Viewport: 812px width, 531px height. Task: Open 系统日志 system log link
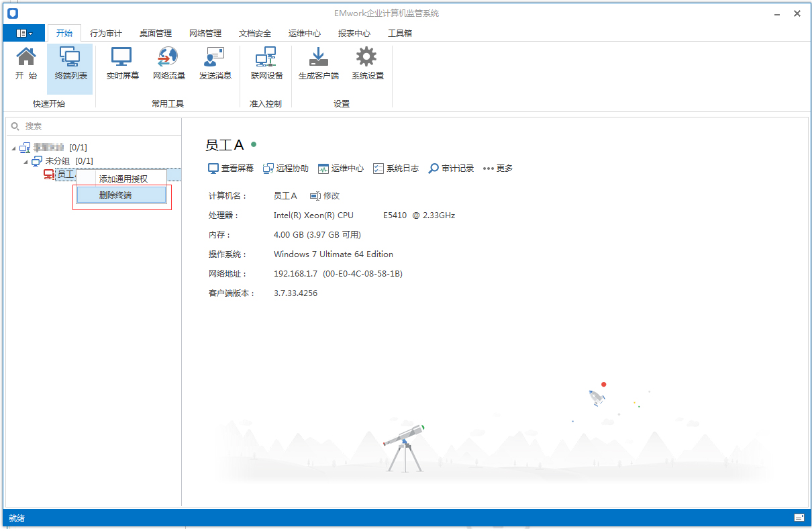pos(396,168)
